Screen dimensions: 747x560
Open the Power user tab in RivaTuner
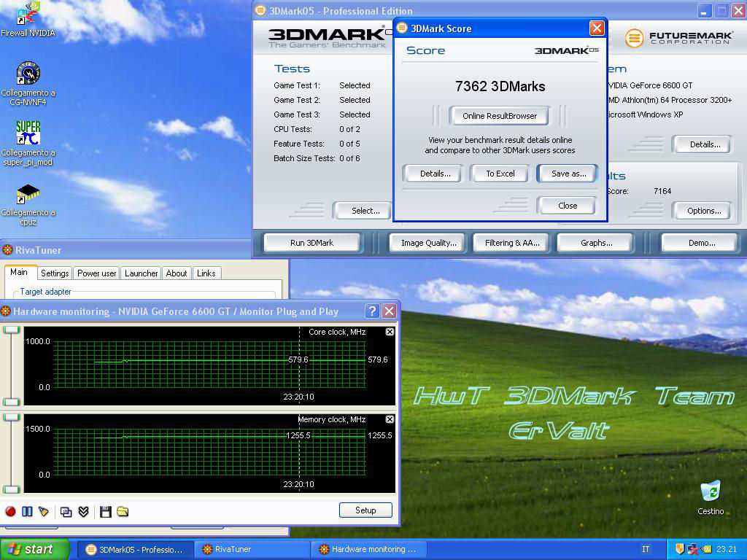[97, 273]
